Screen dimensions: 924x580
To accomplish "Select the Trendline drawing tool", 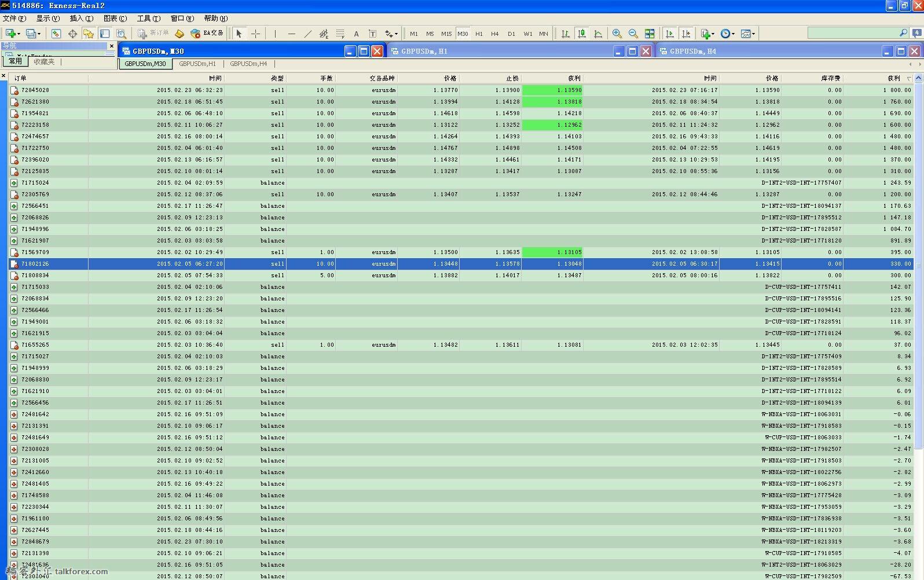I will (307, 34).
